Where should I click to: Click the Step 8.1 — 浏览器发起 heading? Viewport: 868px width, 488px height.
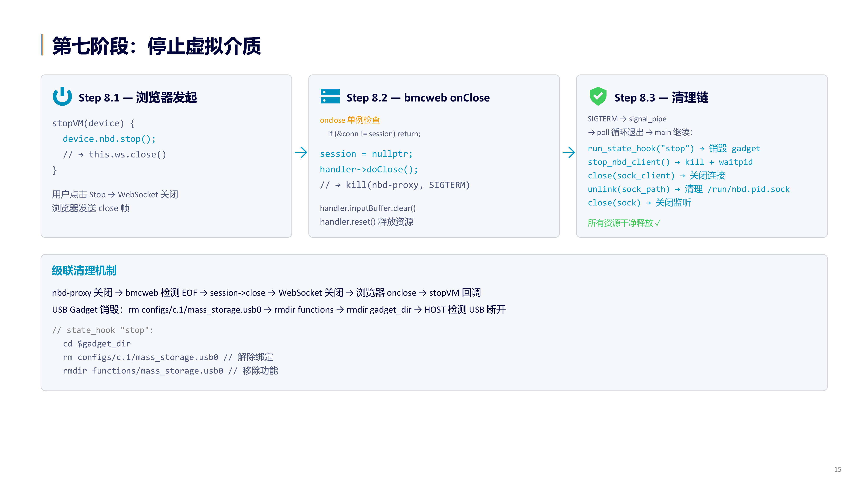click(x=138, y=97)
